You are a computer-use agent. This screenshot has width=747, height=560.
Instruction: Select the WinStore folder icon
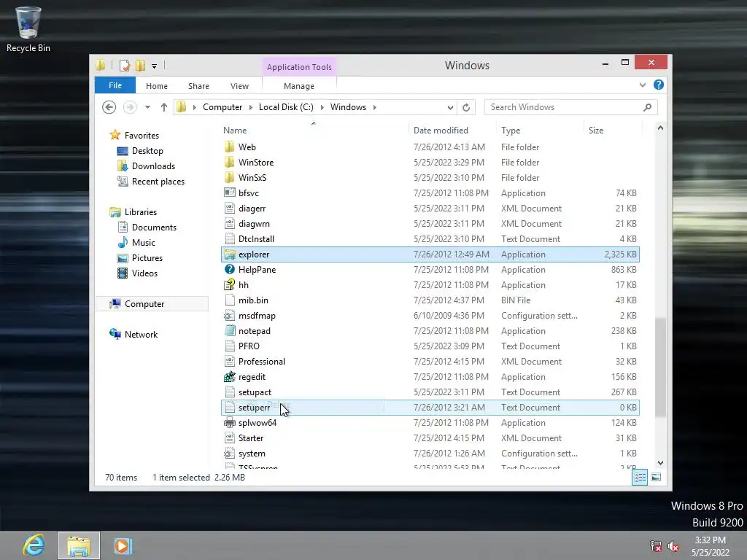[230, 163]
